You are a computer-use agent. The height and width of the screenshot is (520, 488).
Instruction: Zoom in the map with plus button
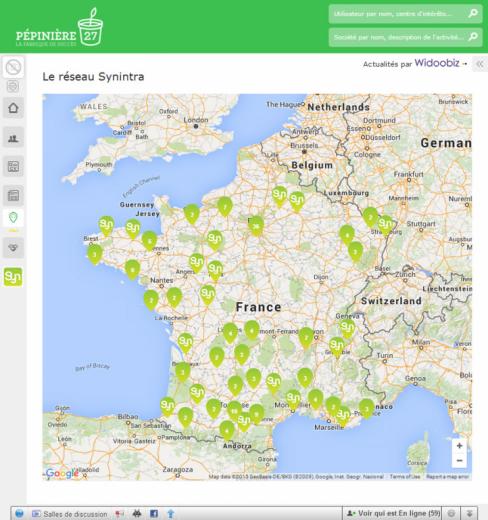(x=459, y=446)
